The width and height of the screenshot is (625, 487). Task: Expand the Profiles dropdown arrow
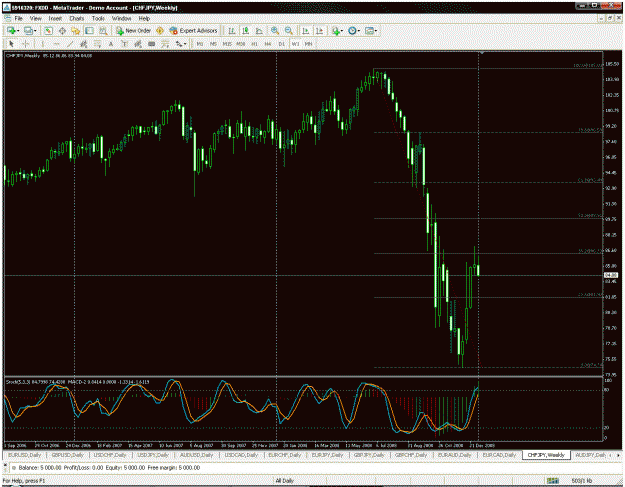pyautogui.click(x=35, y=31)
